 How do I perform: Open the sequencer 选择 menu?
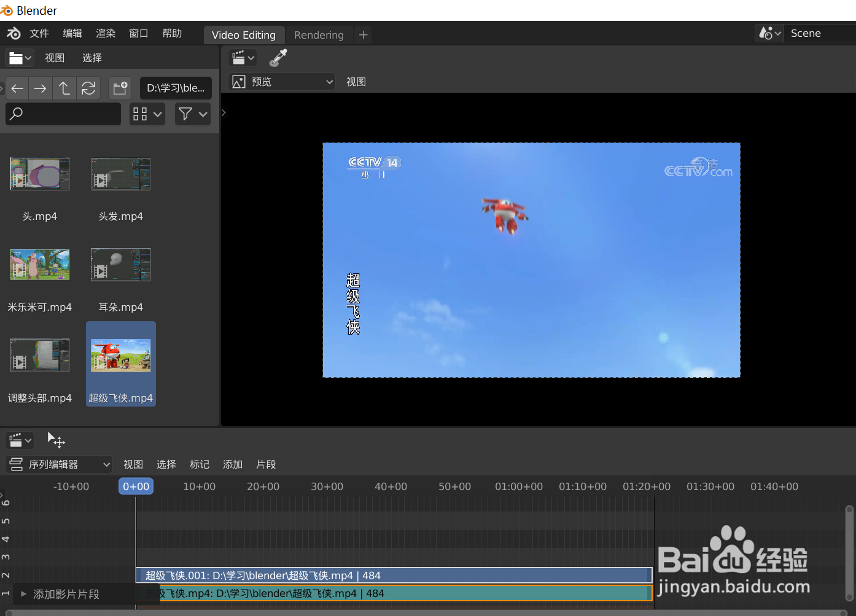166,464
